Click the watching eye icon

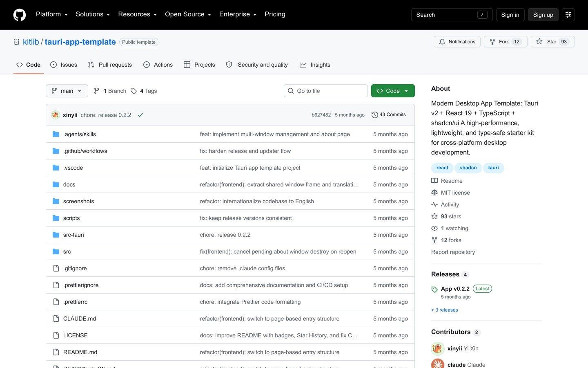click(434, 228)
